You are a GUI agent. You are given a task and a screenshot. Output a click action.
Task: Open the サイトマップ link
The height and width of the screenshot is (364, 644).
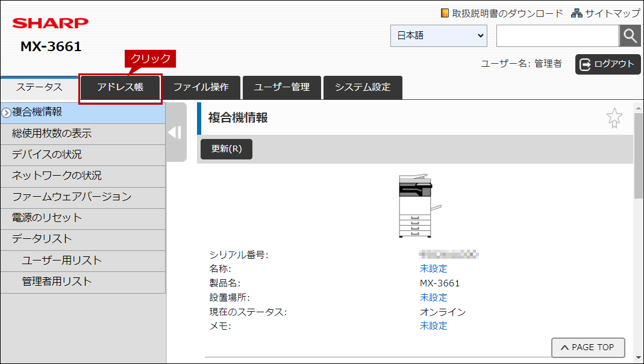pyautogui.click(x=613, y=13)
